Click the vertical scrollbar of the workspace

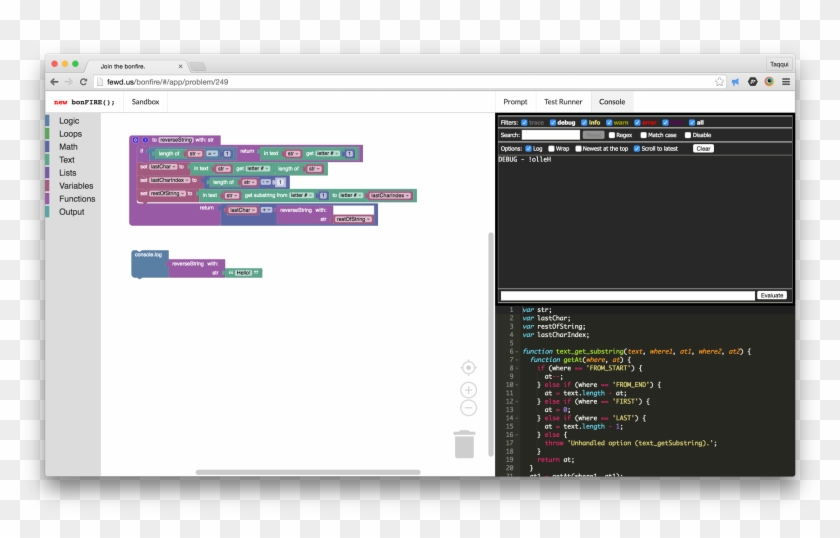coord(490,300)
